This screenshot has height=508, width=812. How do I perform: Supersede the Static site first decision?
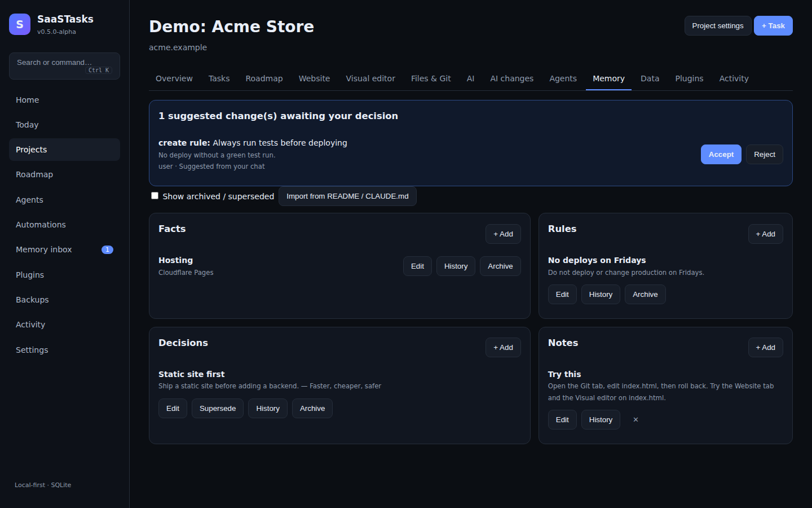click(218, 409)
